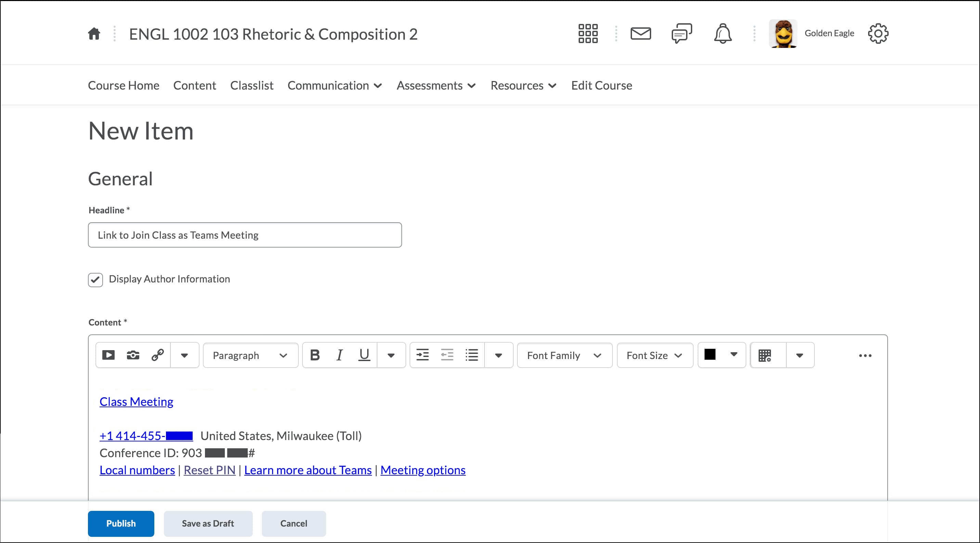Viewport: 980px width, 543px height.
Task: Click the Insert Quicklink chain icon
Action: click(157, 355)
